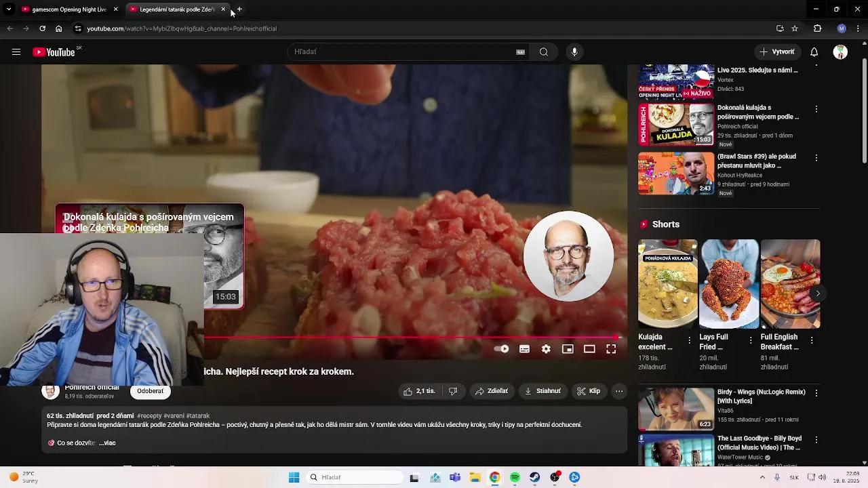This screenshot has width=868, height=488.
Task: Click the Vytvoriť create button
Action: click(777, 52)
